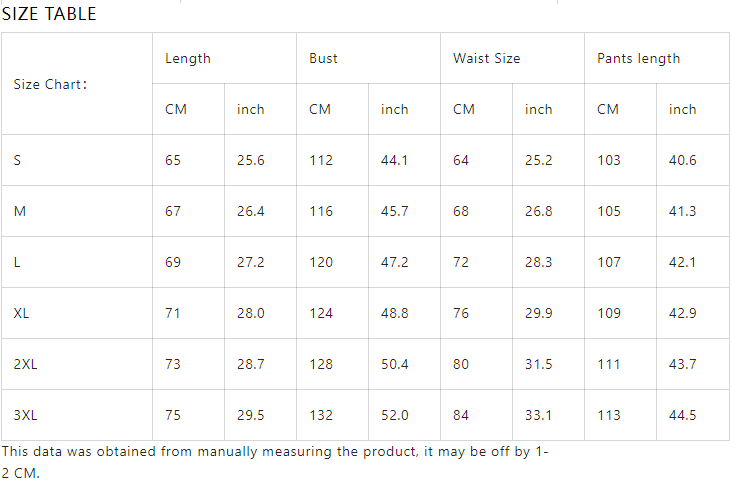The image size is (742, 487).
Task: Click the SIZE TABLE heading
Action: pyautogui.click(x=49, y=14)
